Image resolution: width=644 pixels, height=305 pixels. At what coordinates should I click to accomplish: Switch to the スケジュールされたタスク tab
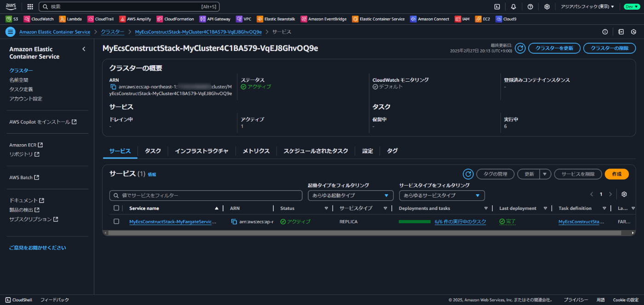(316, 151)
